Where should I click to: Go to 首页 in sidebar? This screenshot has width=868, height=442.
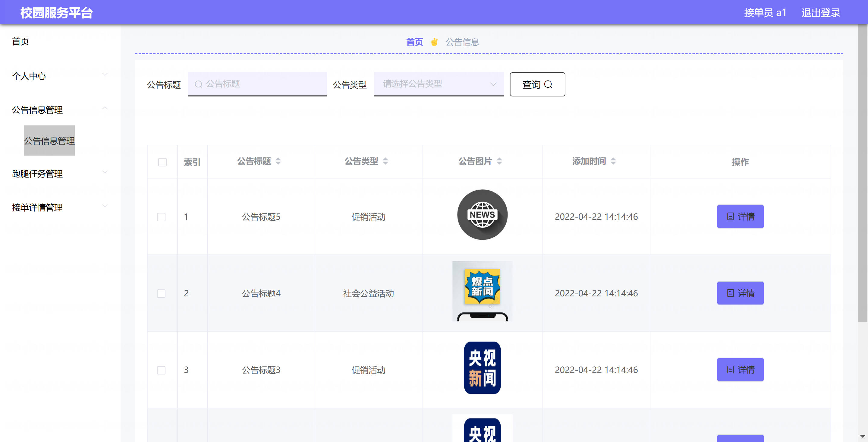coord(20,42)
